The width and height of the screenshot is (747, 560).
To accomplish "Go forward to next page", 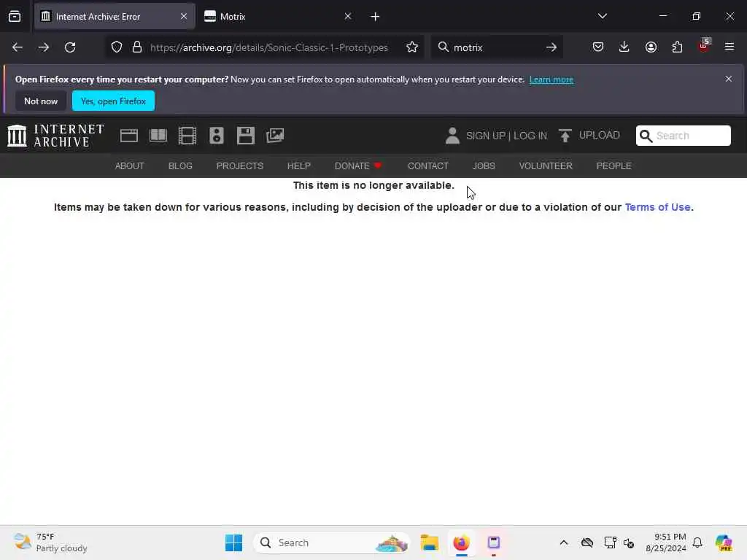I will click(x=44, y=47).
